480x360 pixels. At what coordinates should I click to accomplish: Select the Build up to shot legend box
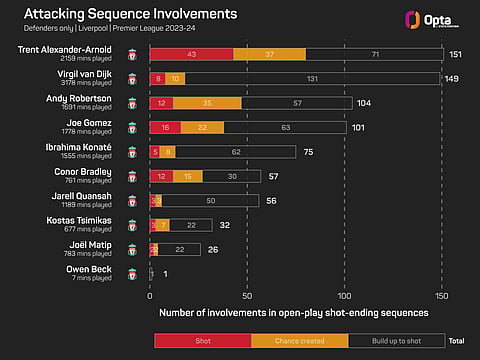[397, 341]
